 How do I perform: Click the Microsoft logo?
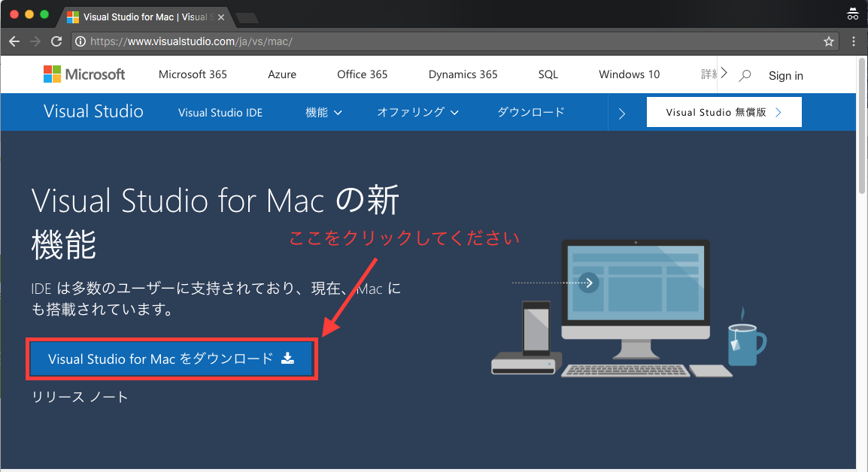pyautogui.click(x=84, y=74)
